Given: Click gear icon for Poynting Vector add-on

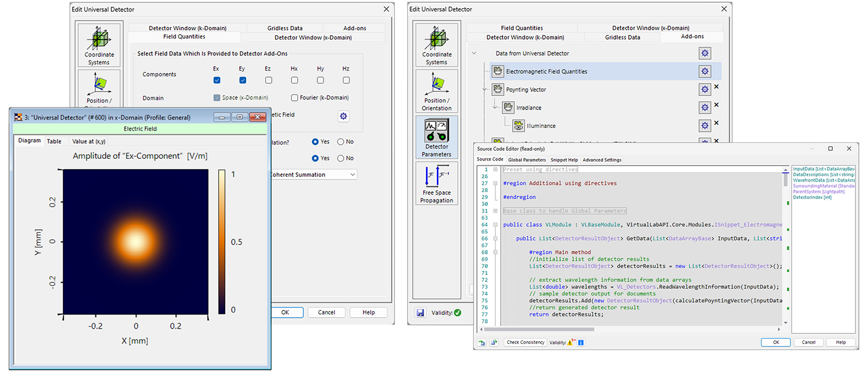Looking at the screenshot, I should click(x=704, y=89).
